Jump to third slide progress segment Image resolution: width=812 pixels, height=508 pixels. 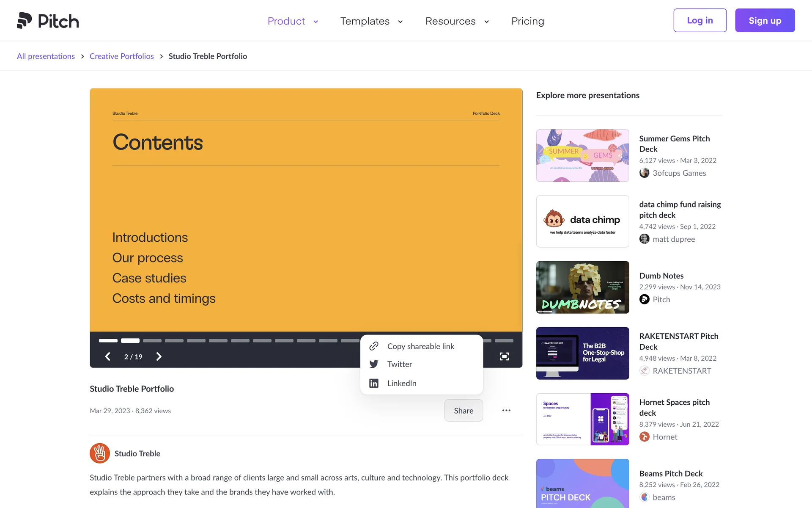tap(152, 340)
